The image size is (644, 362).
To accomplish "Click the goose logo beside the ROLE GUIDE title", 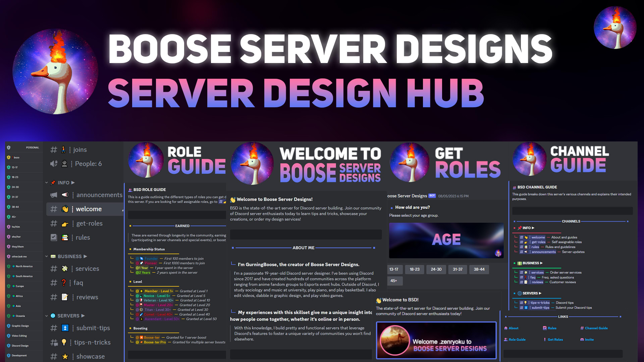I will coord(146,160).
